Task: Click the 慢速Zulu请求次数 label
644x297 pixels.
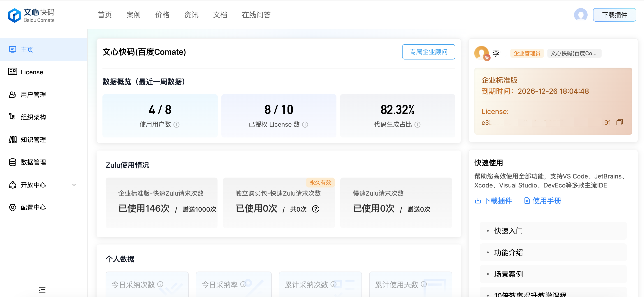Action: (378, 193)
